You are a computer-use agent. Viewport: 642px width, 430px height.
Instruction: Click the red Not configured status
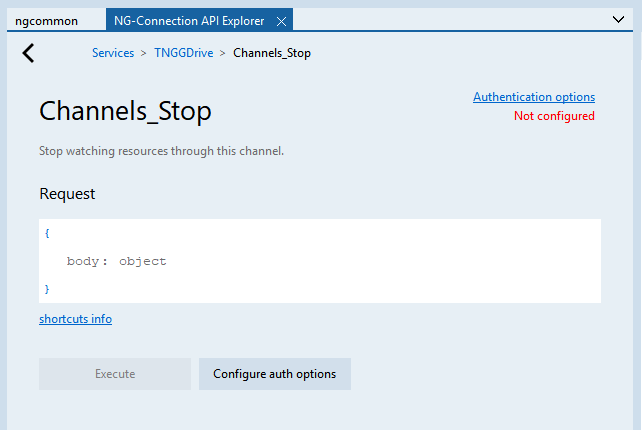pos(554,116)
